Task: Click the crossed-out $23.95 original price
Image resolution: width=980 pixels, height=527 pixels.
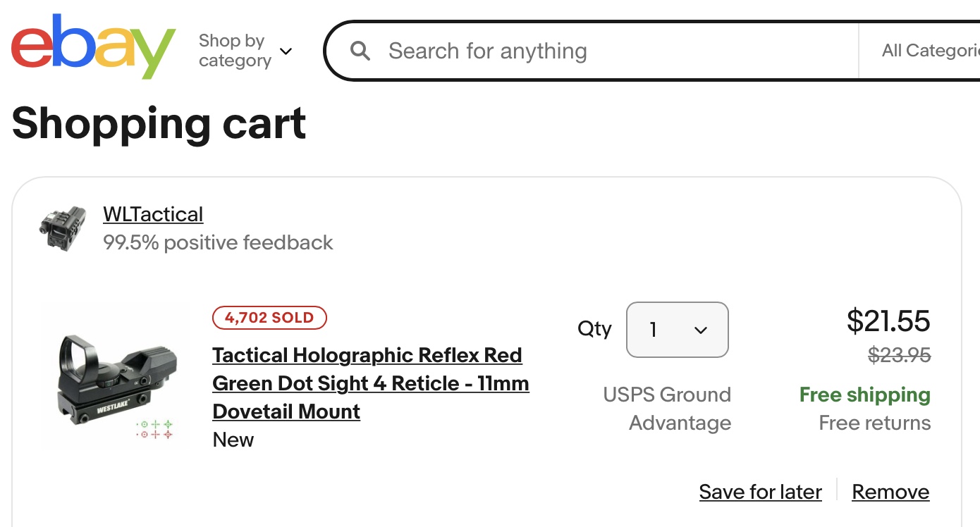Action: click(x=899, y=354)
